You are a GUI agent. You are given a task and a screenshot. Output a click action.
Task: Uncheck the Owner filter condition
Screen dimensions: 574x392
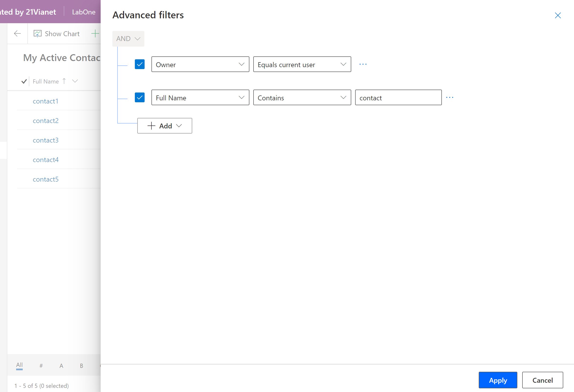[x=139, y=64]
